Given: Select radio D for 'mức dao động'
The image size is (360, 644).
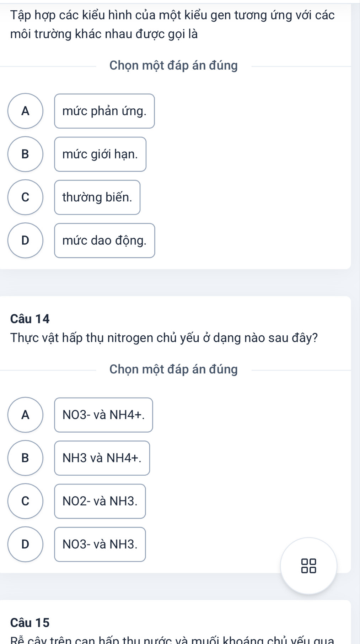Looking at the screenshot, I should 25,240.
